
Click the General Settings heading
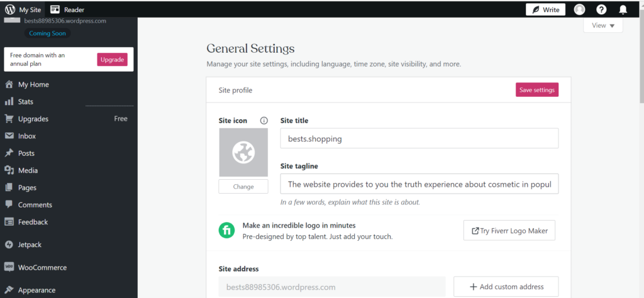click(x=250, y=49)
